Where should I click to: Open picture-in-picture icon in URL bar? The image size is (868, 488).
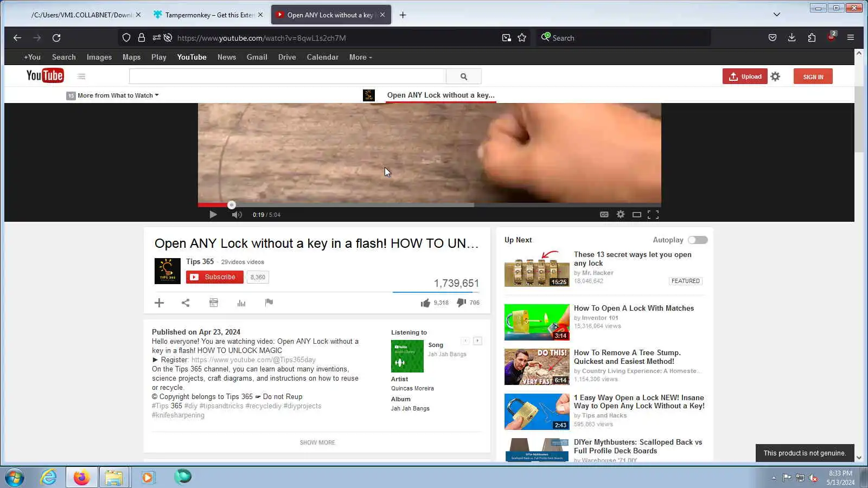click(x=506, y=38)
